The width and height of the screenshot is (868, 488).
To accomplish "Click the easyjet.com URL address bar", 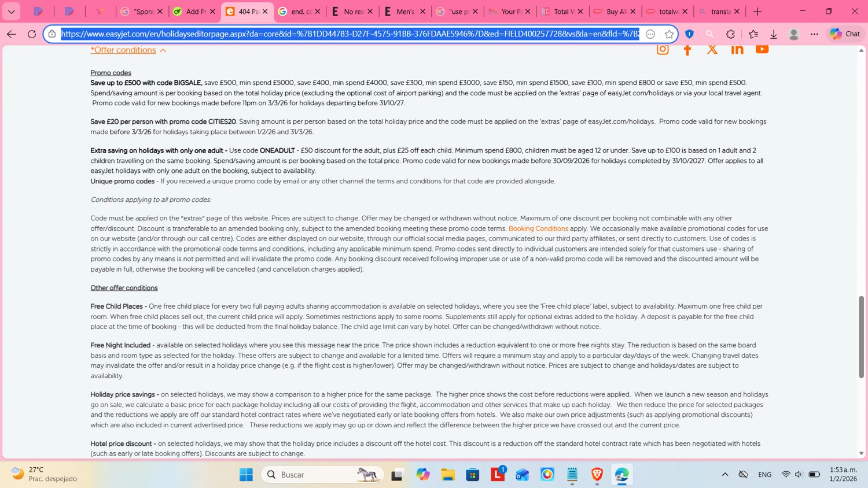I will pyautogui.click(x=350, y=34).
